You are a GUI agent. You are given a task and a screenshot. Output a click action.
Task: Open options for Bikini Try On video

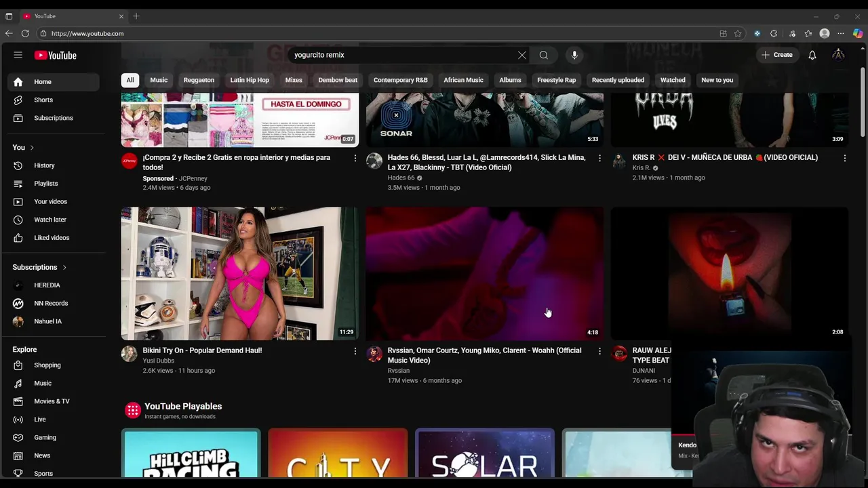(x=355, y=351)
